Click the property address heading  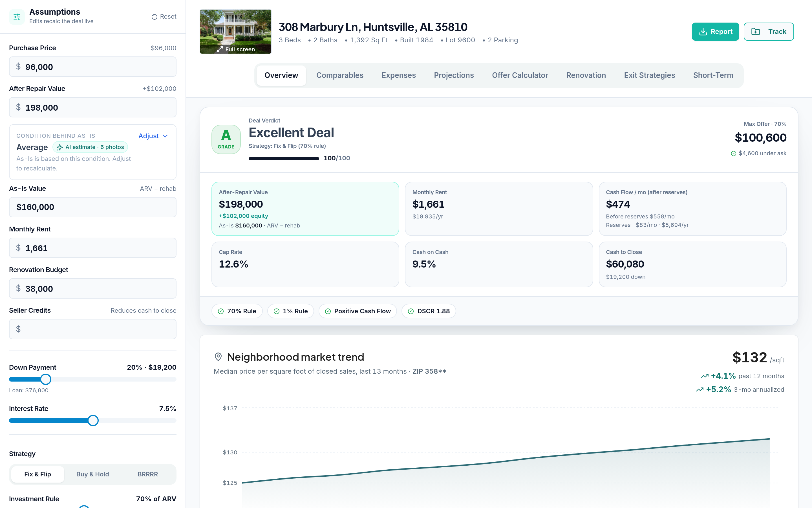[373, 27]
